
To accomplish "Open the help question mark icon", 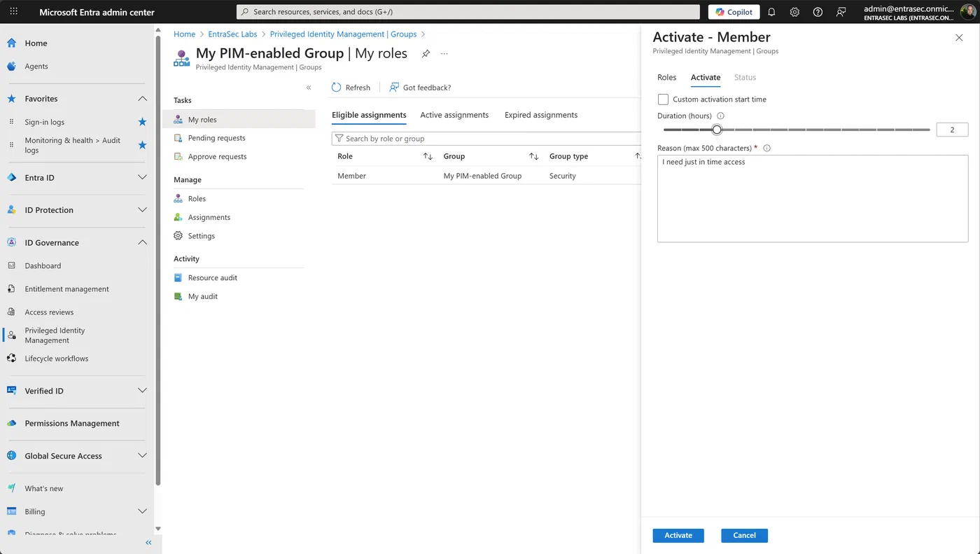I will [x=818, y=12].
